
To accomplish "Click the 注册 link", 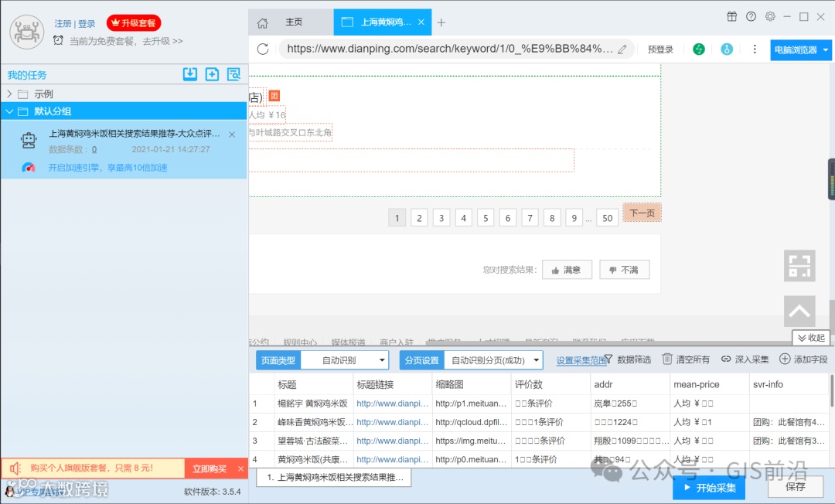I will pos(63,23).
